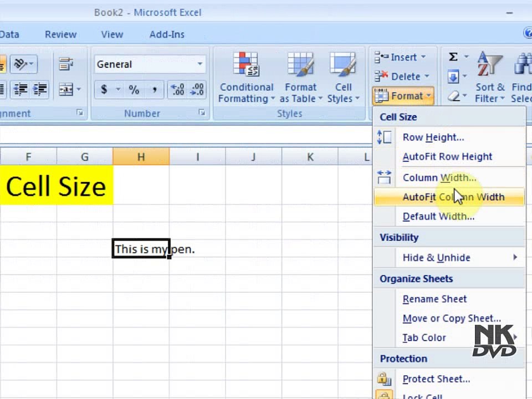The image size is (532, 399).
Task: Open the Excel Help icon
Action: point(528,33)
